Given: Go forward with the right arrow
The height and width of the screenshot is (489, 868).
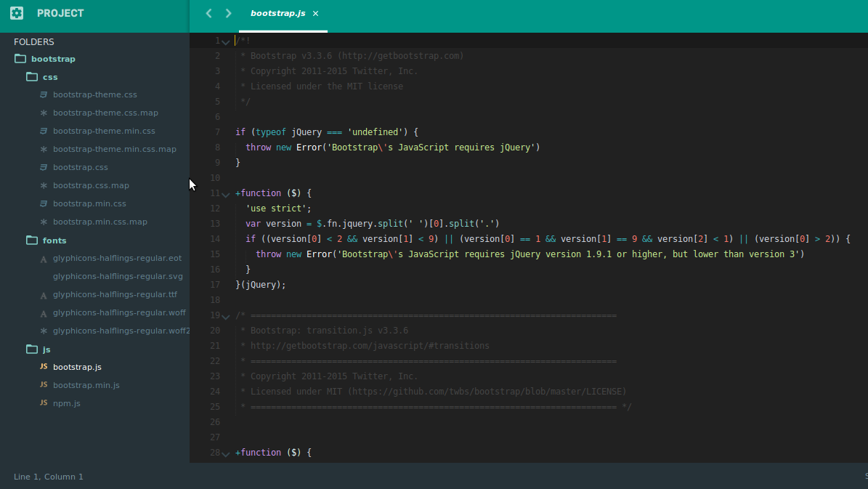Looking at the screenshot, I should pyautogui.click(x=228, y=13).
